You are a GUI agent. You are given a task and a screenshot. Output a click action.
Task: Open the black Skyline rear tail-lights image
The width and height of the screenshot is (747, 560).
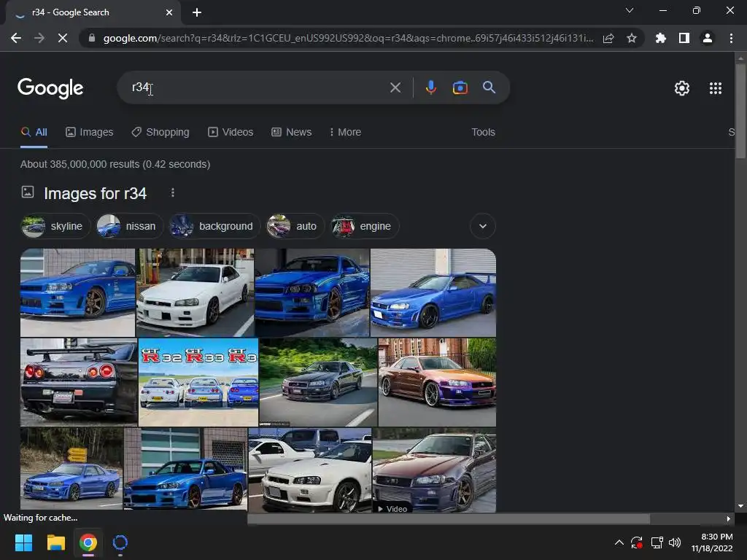click(x=79, y=382)
